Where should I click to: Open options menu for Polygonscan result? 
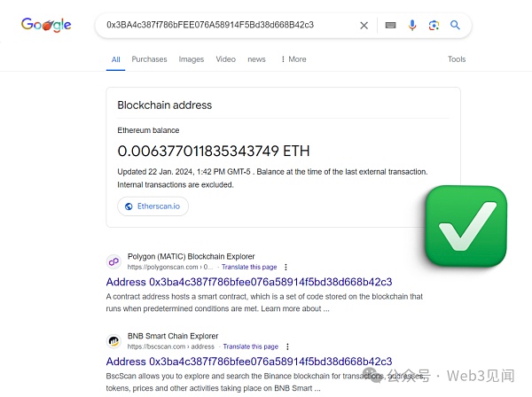tap(287, 267)
